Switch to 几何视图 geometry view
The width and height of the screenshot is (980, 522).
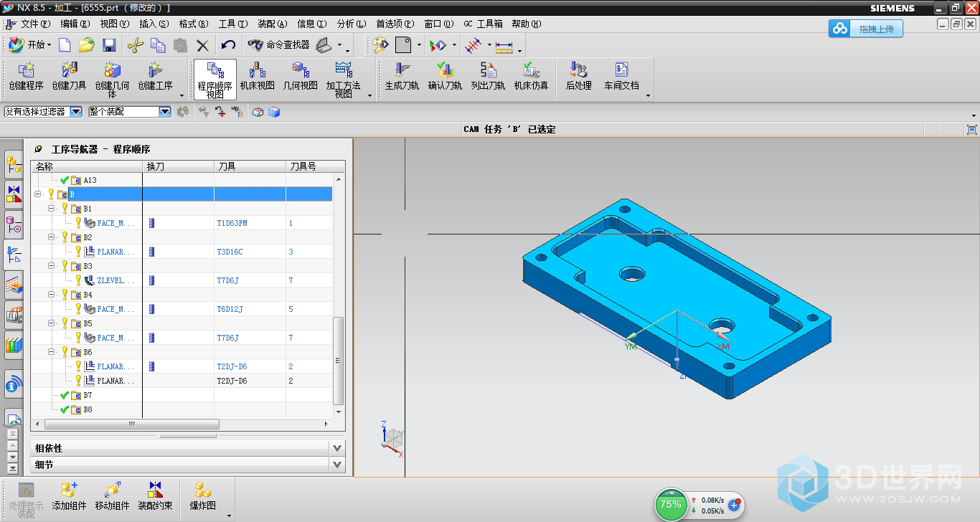(300, 76)
